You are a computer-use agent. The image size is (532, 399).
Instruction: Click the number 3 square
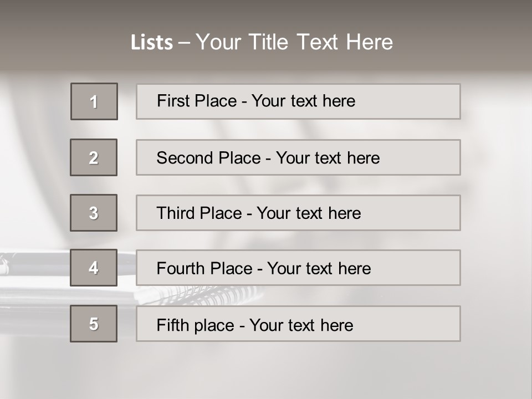[x=94, y=213]
